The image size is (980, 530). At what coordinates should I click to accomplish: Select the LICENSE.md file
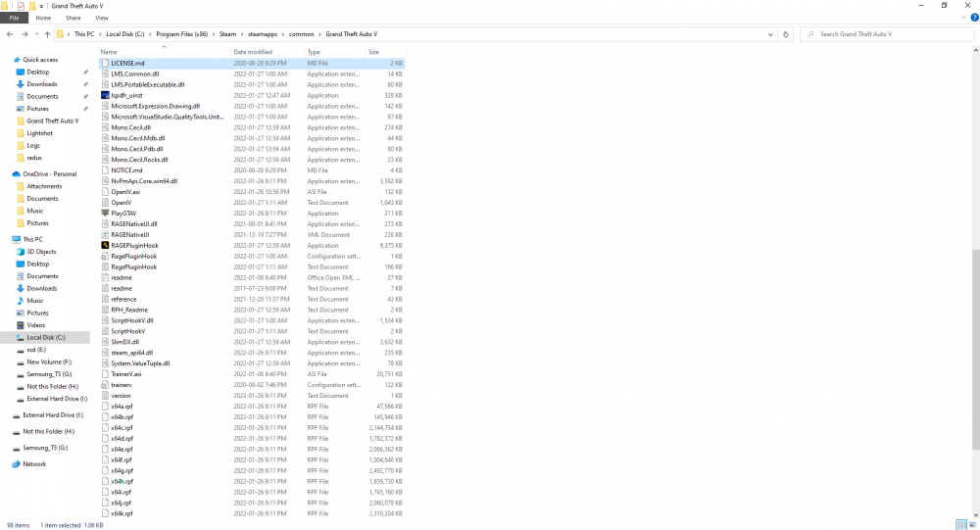coord(252,63)
